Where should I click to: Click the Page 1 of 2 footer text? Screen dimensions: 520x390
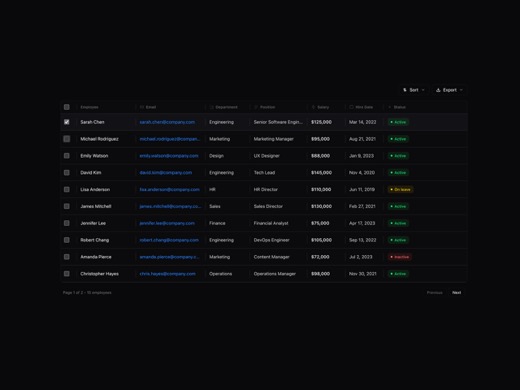(87, 293)
